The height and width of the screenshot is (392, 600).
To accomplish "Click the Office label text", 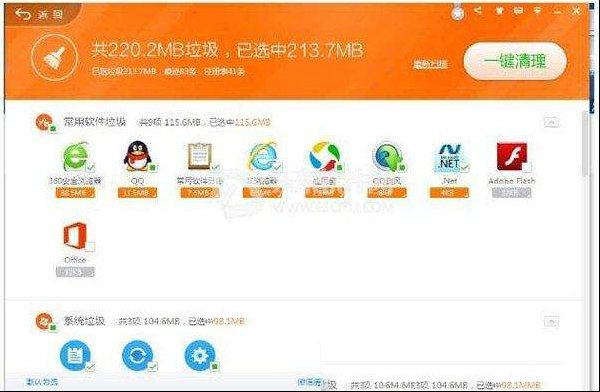I will click(75, 260).
